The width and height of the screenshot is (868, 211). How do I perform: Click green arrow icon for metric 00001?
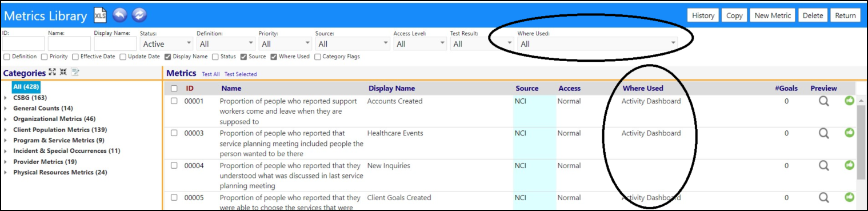tap(850, 101)
